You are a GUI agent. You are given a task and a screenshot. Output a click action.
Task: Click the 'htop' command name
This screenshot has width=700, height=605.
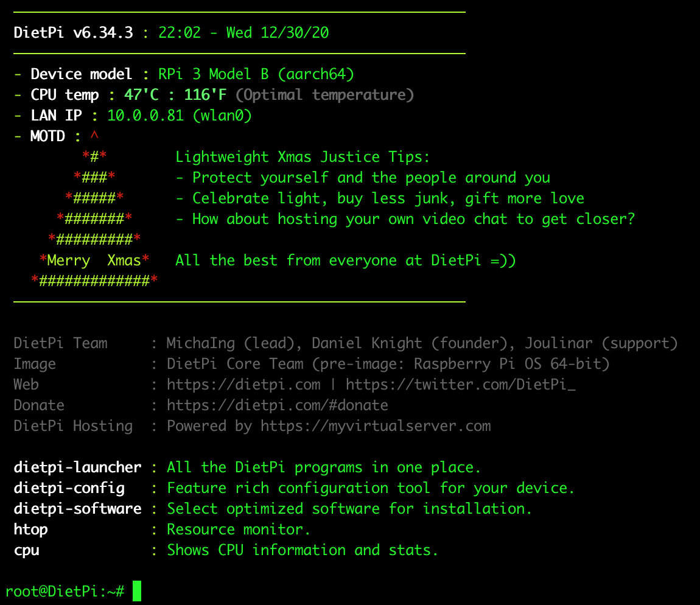click(x=31, y=529)
